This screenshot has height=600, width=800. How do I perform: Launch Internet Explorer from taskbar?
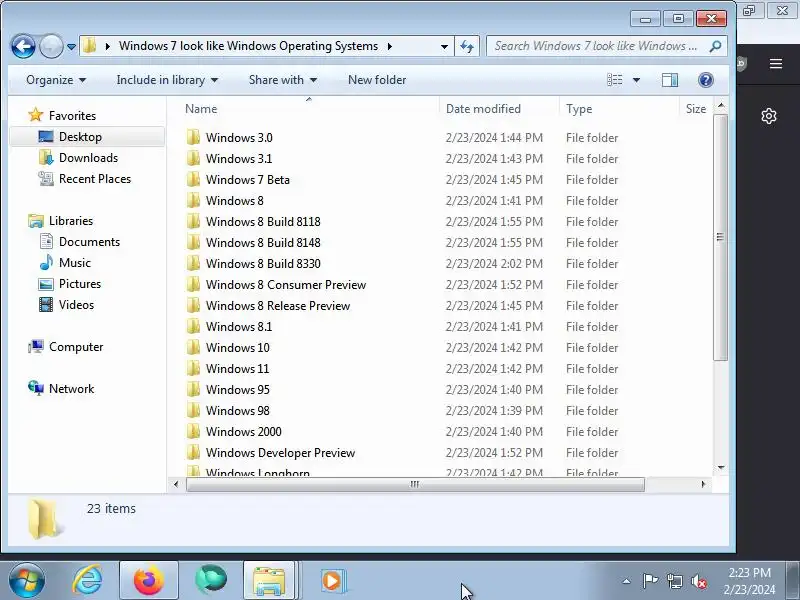(87, 581)
